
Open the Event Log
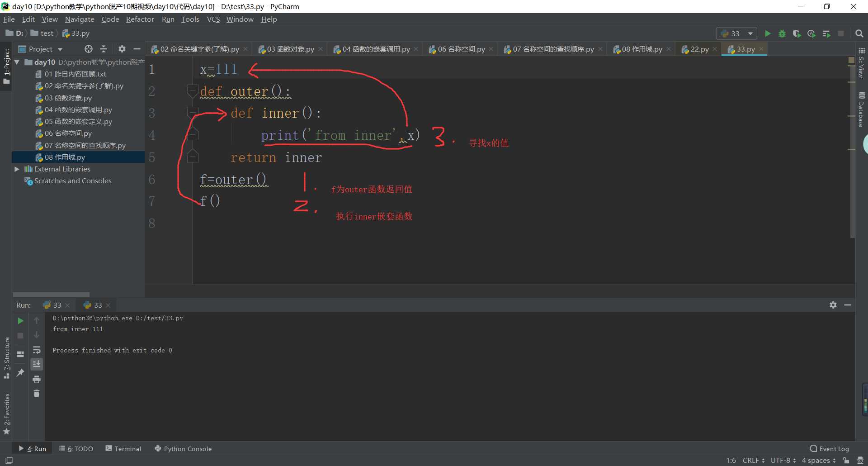pyautogui.click(x=829, y=449)
